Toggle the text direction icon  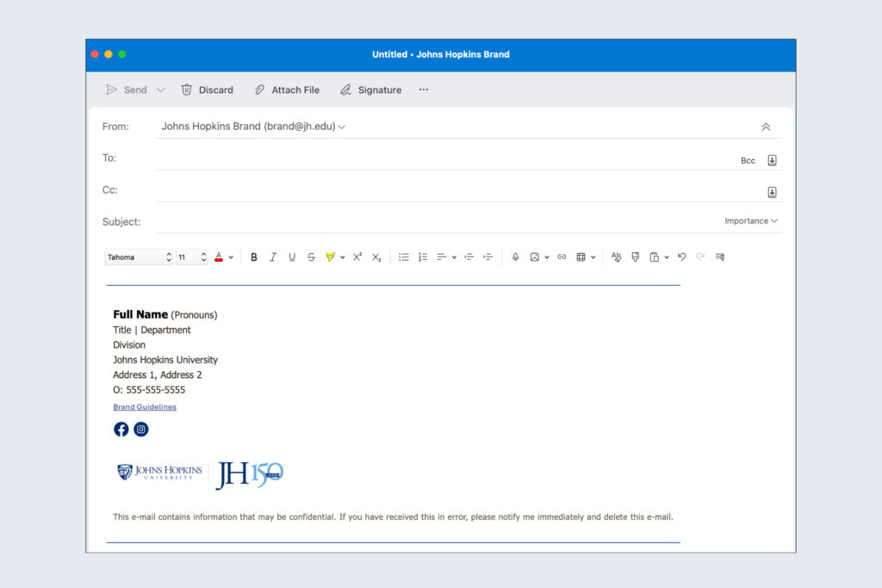(x=720, y=257)
